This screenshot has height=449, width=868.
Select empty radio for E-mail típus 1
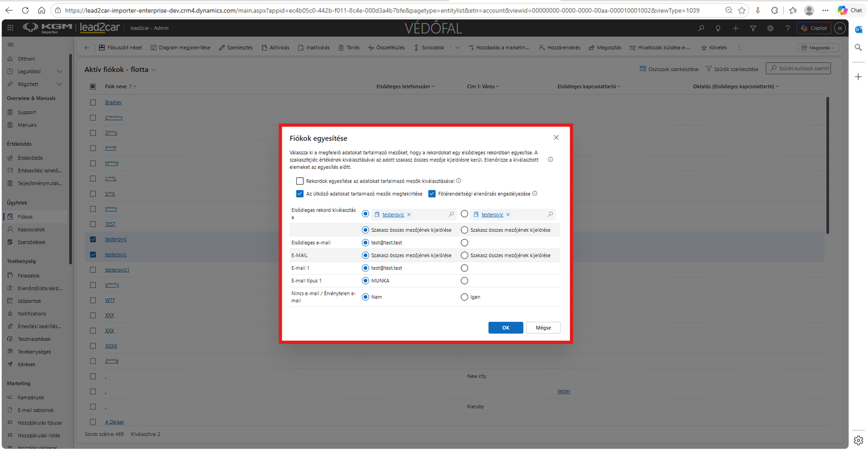click(464, 281)
